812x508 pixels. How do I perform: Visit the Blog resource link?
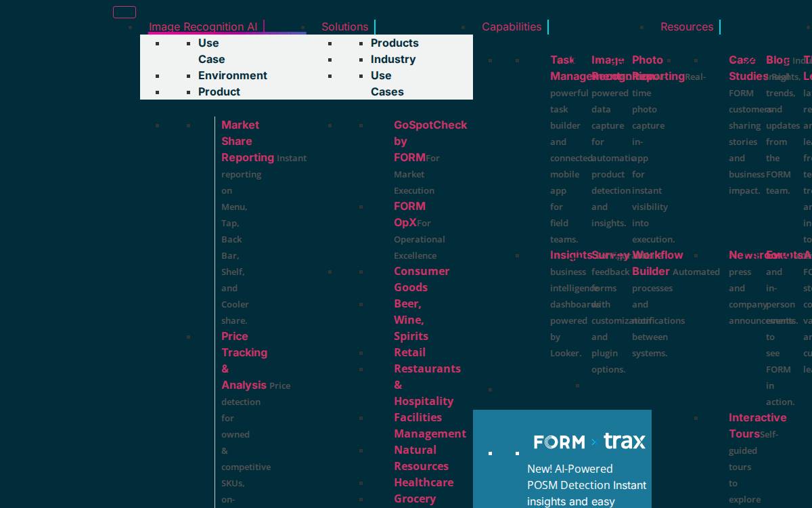(777, 60)
